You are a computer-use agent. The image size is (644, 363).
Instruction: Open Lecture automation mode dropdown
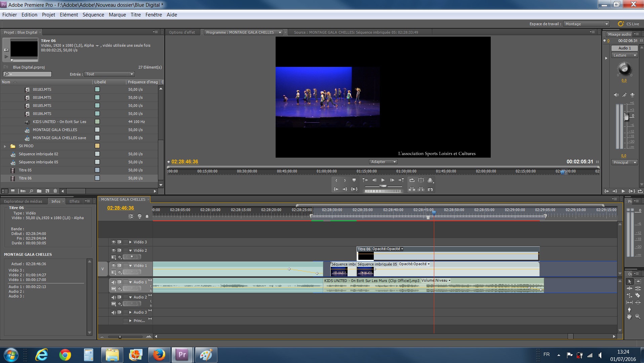click(x=625, y=55)
